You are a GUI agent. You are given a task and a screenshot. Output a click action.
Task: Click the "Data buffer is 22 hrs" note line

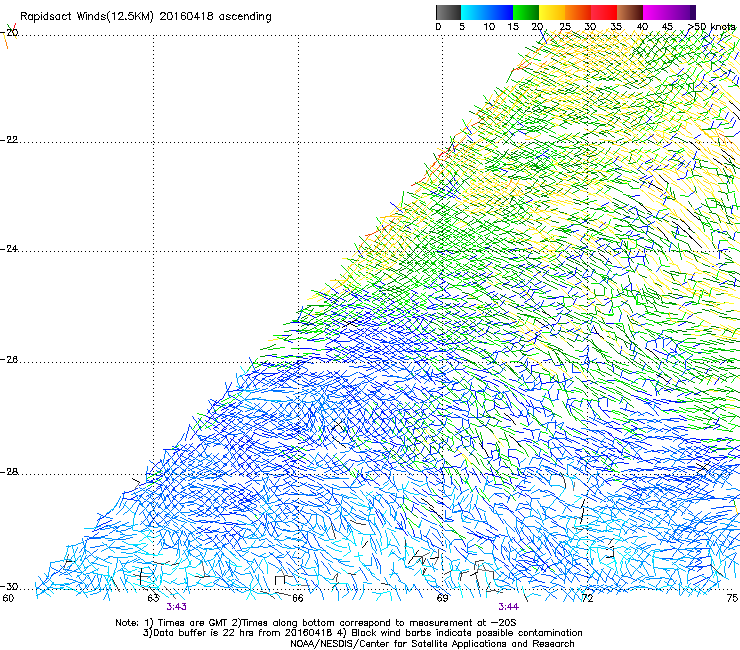(x=362, y=633)
